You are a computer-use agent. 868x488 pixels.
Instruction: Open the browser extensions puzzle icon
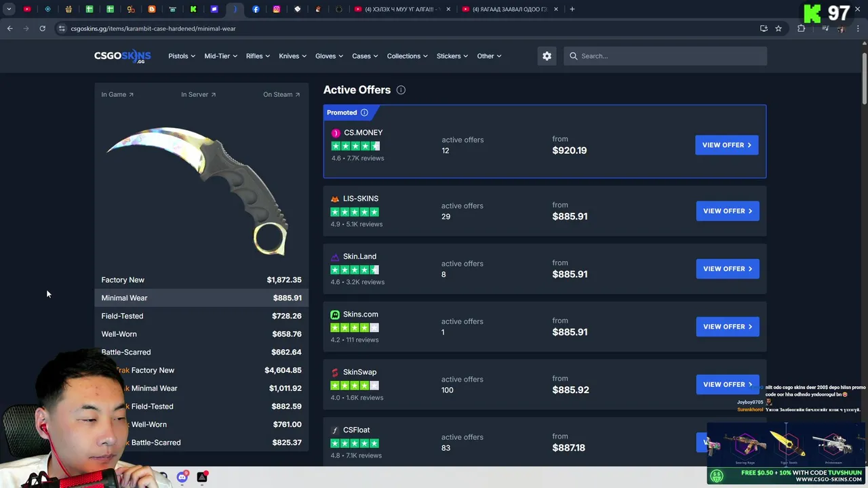tap(802, 28)
